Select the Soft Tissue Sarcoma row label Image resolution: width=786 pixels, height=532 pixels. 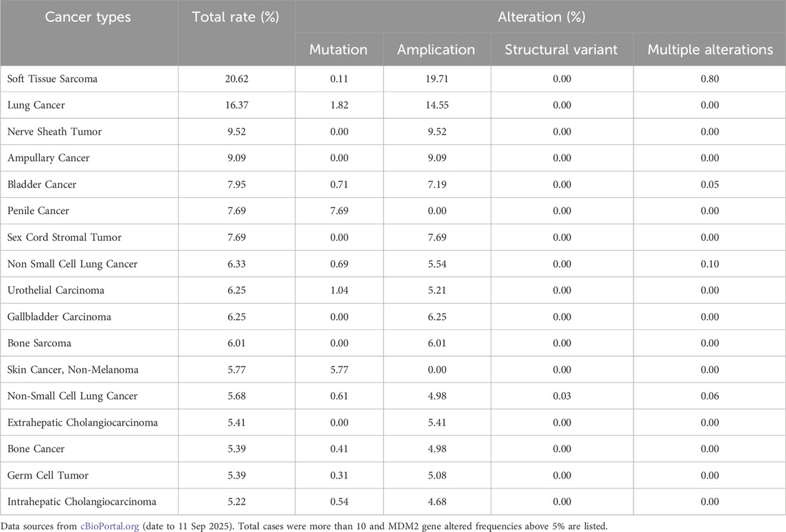pyautogui.click(x=52, y=79)
